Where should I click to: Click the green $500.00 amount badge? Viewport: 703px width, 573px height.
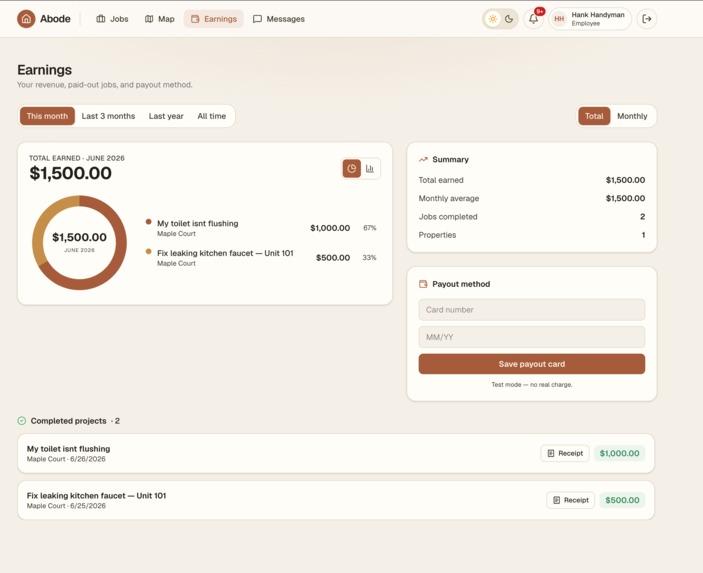(x=622, y=500)
